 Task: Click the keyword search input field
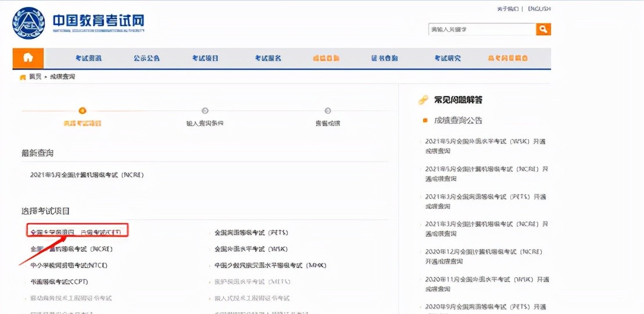point(481,29)
